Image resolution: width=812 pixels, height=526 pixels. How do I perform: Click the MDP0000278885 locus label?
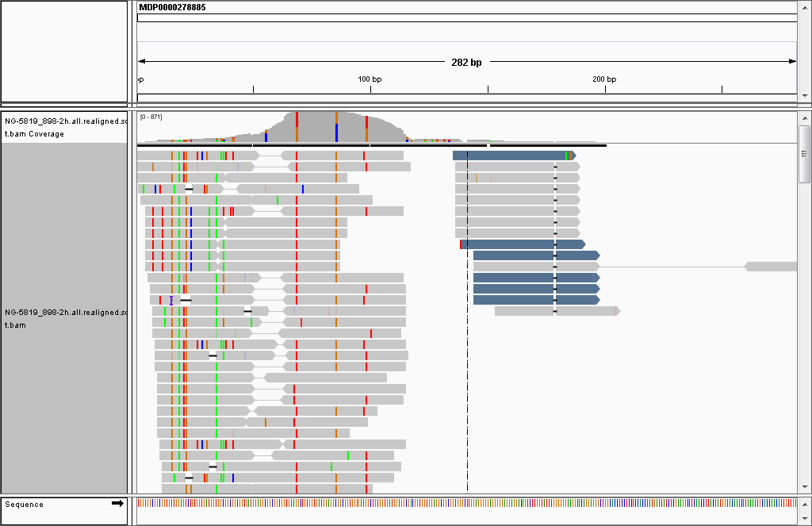(x=172, y=7)
